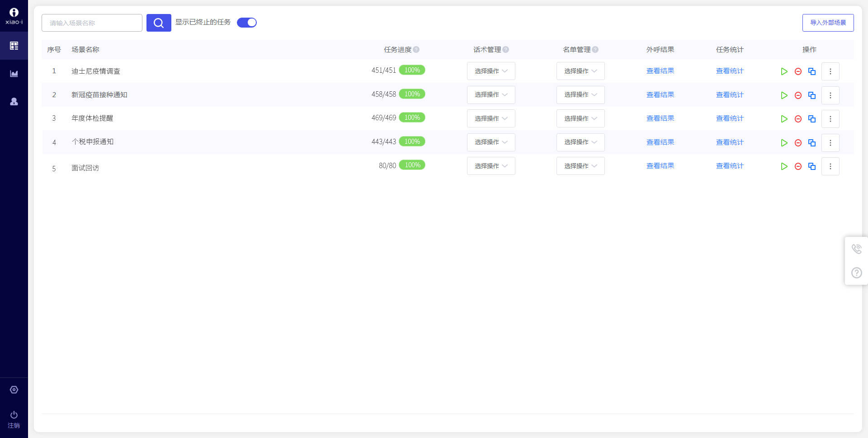
Task: Copy the 年度体检提醒 scene using duplicate icon
Action: [x=812, y=119]
